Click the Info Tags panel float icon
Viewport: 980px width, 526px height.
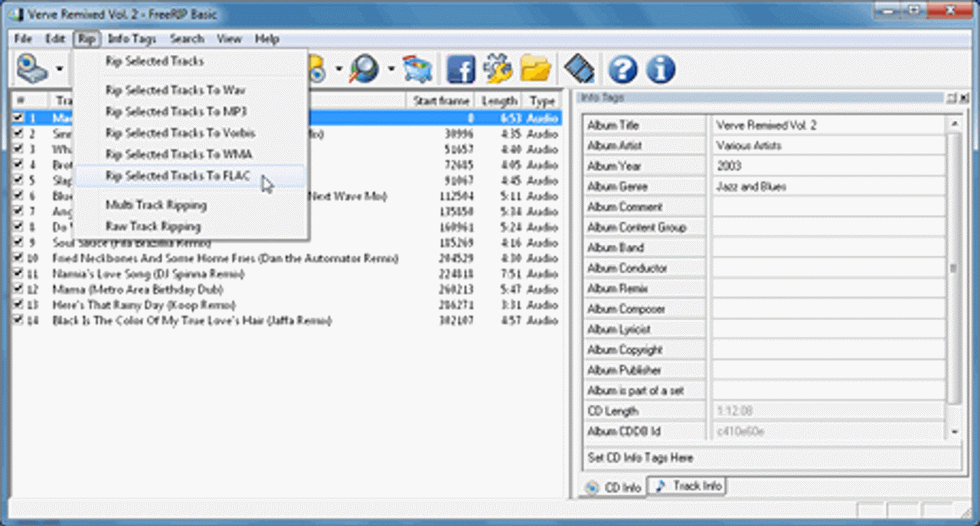(951, 97)
